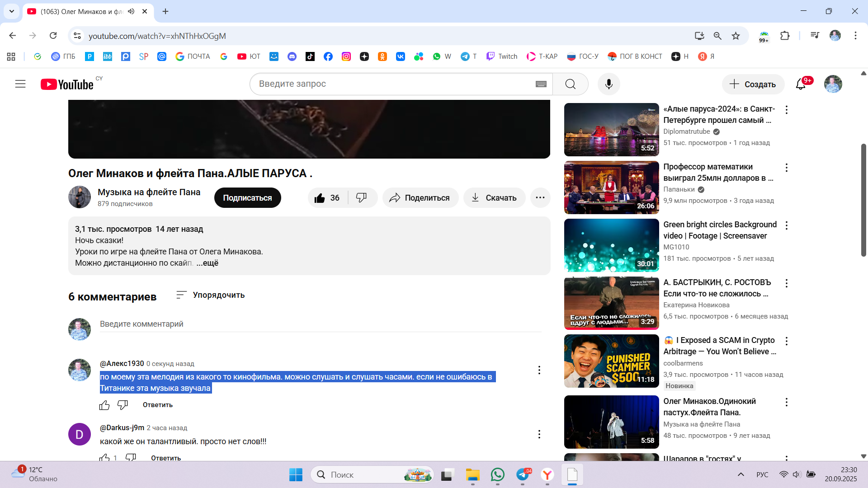
Task: Download the video with Скачать
Action: [494, 198]
